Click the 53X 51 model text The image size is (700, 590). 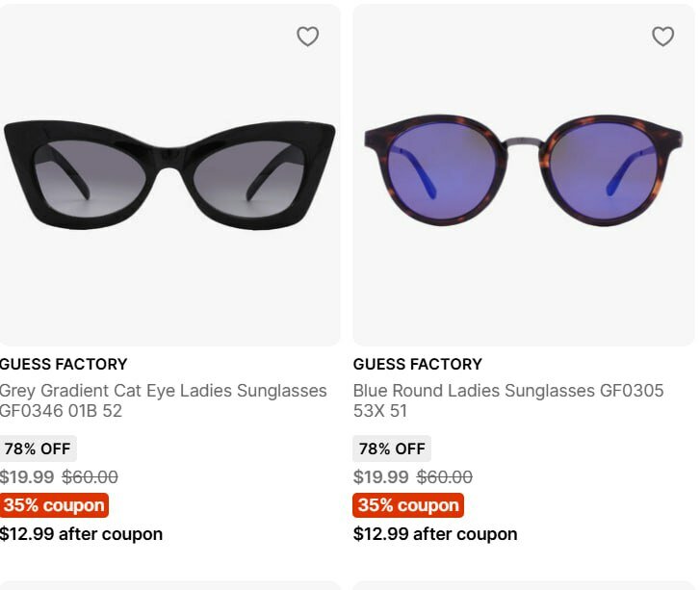tap(380, 411)
